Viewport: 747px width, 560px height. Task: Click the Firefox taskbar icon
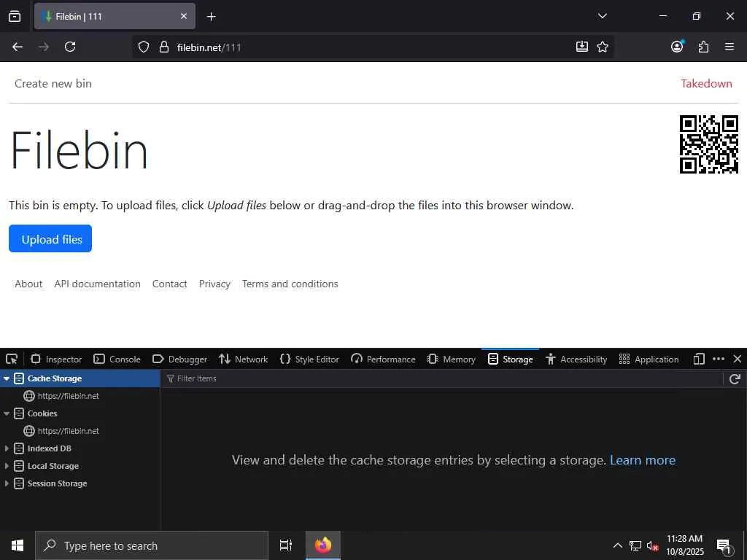[322, 545]
